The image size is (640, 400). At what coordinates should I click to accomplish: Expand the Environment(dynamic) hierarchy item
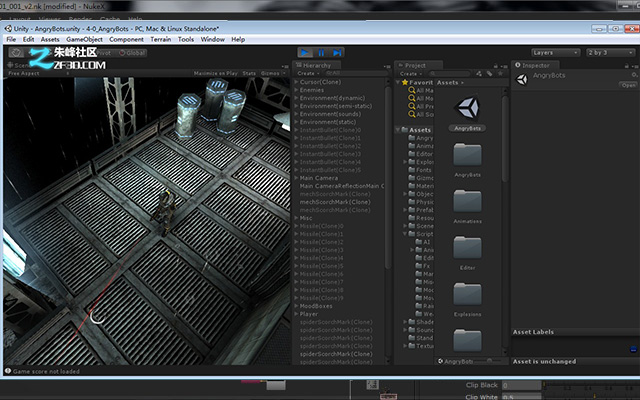coord(296,98)
